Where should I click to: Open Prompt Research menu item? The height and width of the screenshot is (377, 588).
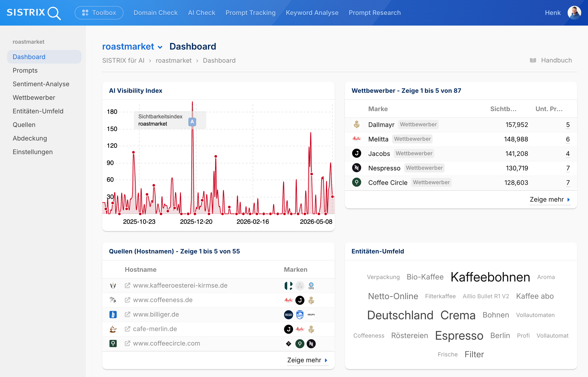click(x=375, y=13)
